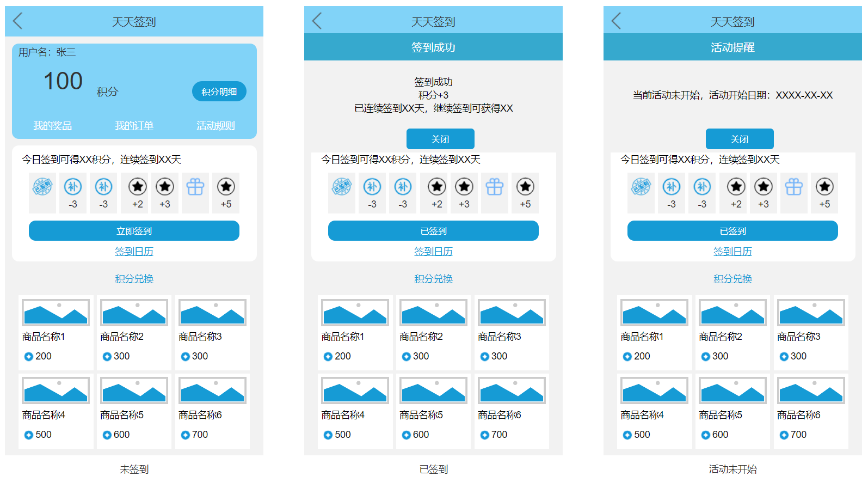This screenshot has width=868, height=482.
Task: Select the signed stamp icon in 未签到 screen
Action: tap(42, 187)
